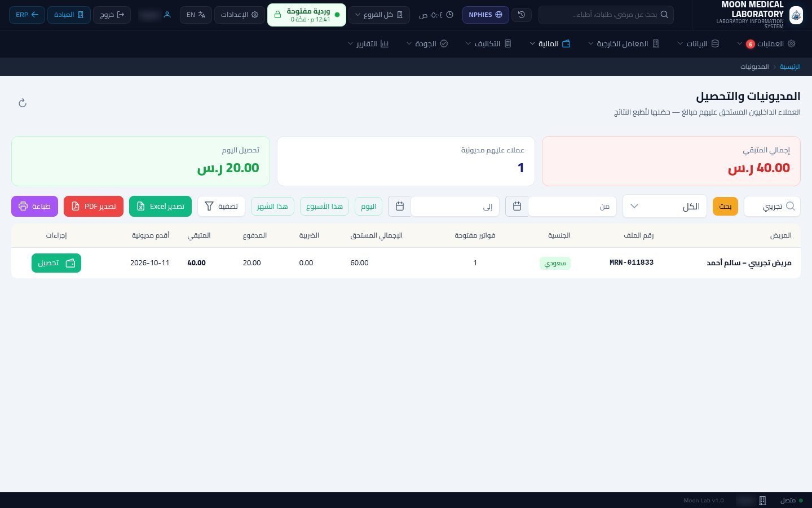Image resolution: width=812 pixels, height=508 pixels.
Task: Expand the العمليات menu
Action: (x=766, y=43)
